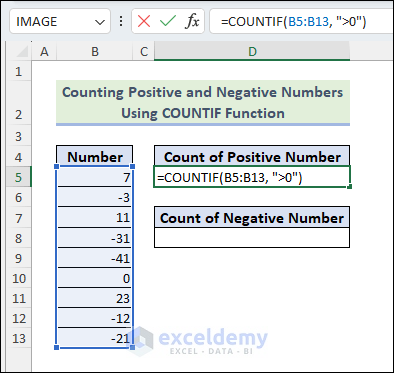Click 'Count of Positive Number' header cell
The width and height of the screenshot is (394, 373).
click(x=252, y=157)
